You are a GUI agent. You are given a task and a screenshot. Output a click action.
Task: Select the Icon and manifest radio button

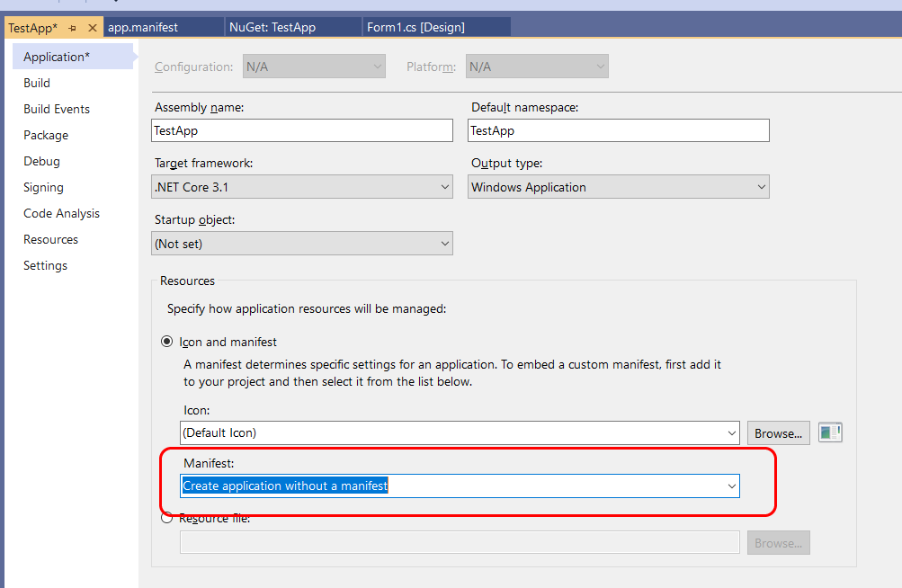(x=167, y=342)
